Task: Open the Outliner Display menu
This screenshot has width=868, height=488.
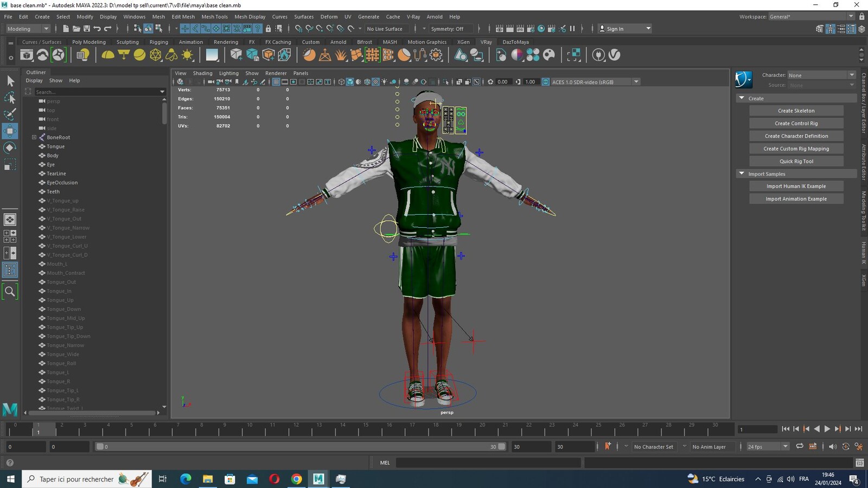Action: click(34, 80)
